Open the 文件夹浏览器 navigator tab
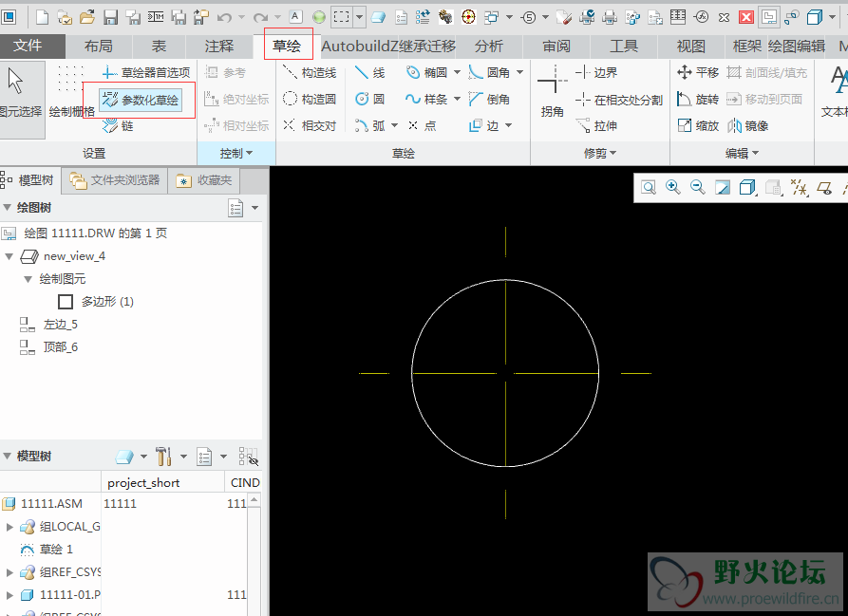The image size is (848, 616). [115, 180]
